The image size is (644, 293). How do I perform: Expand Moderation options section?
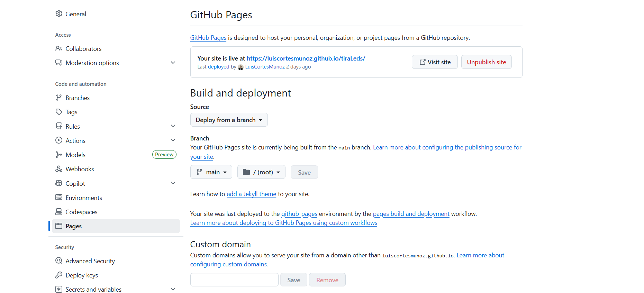[173, 63]
